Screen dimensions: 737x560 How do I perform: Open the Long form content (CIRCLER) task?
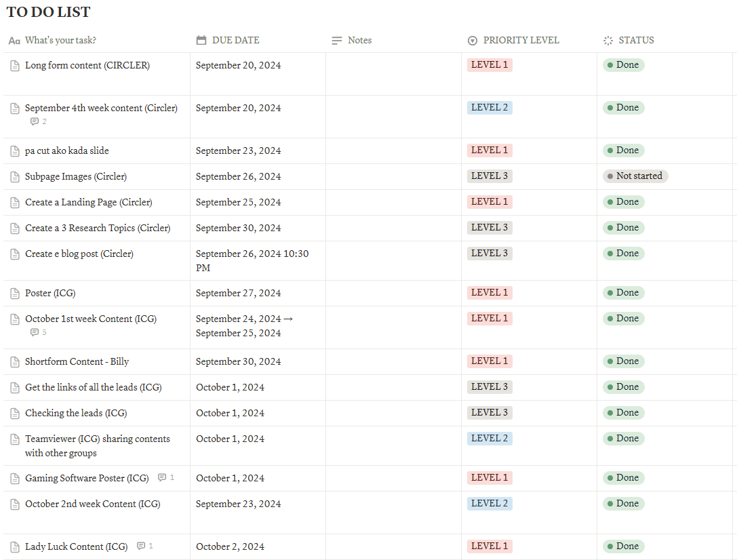87,65
